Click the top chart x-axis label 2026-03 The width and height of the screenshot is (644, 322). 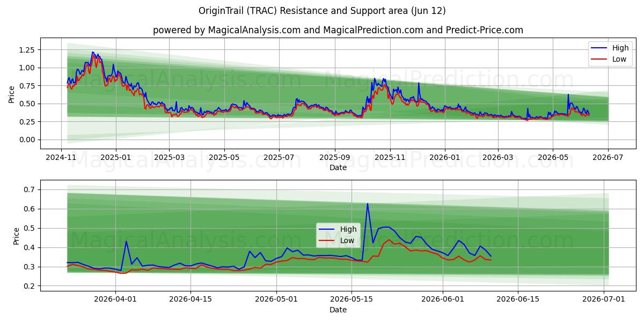pos(497,158)
